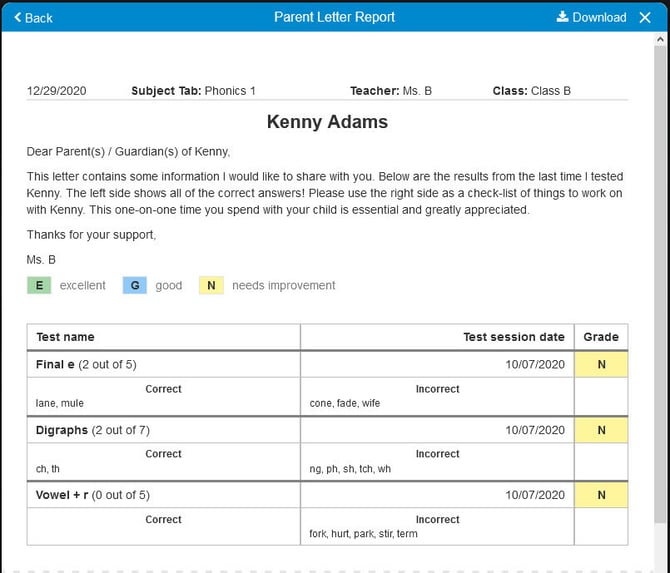670x573 pixels.
Task: Click the yellow N legend badge
Action: pos(211,285)
